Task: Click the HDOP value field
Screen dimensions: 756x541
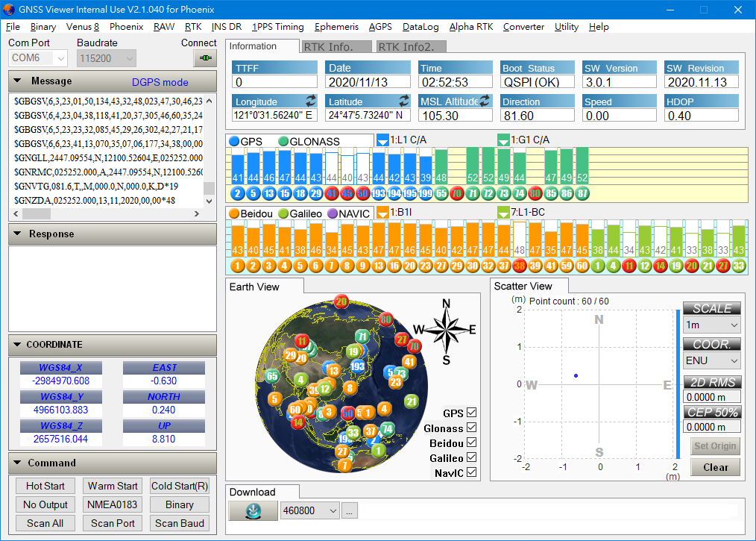Action: tap(702, 116)
